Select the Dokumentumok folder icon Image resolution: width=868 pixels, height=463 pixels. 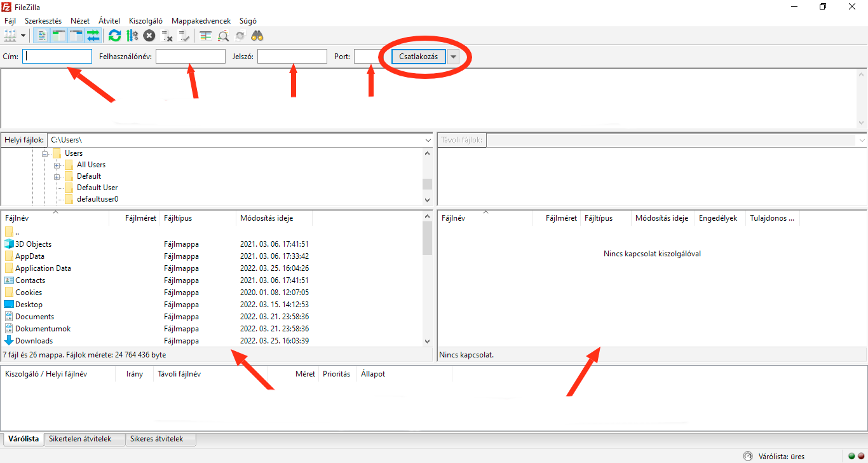[x=9, y=329]
